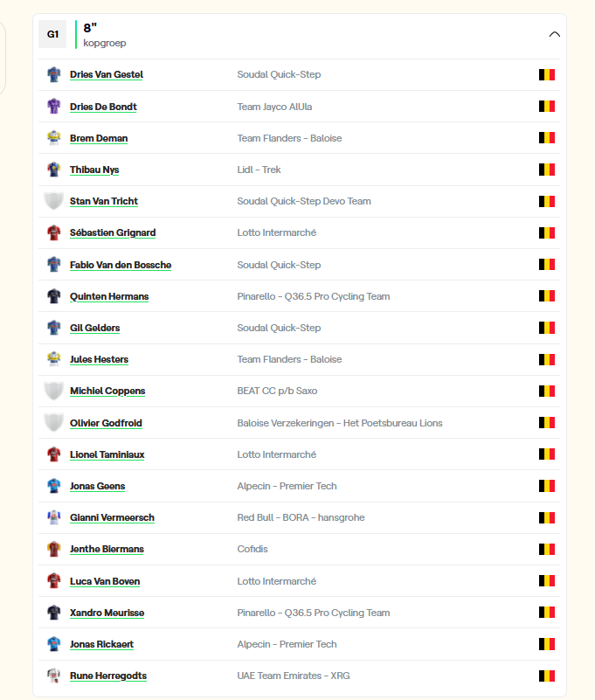Click Brem Deman's Flanders-Baloise jersey icon
This screenshot has height=700, width=595.
coord(54,138)
